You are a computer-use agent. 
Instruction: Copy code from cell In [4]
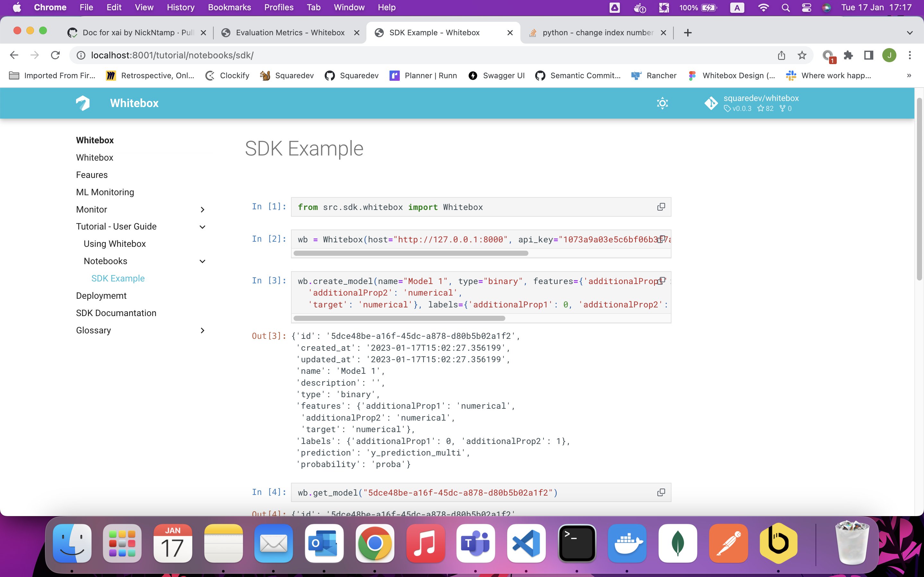661,492
